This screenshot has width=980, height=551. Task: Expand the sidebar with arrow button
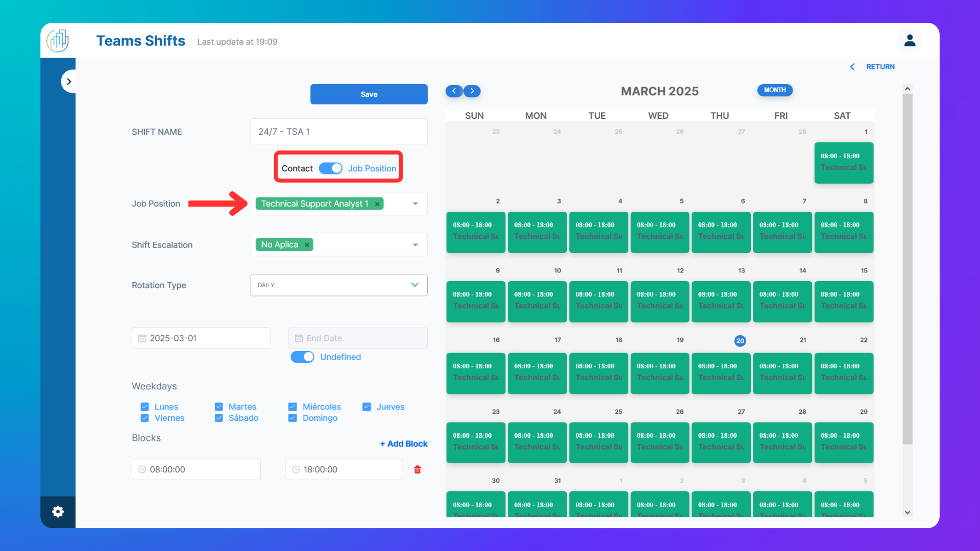pos(69,82)
